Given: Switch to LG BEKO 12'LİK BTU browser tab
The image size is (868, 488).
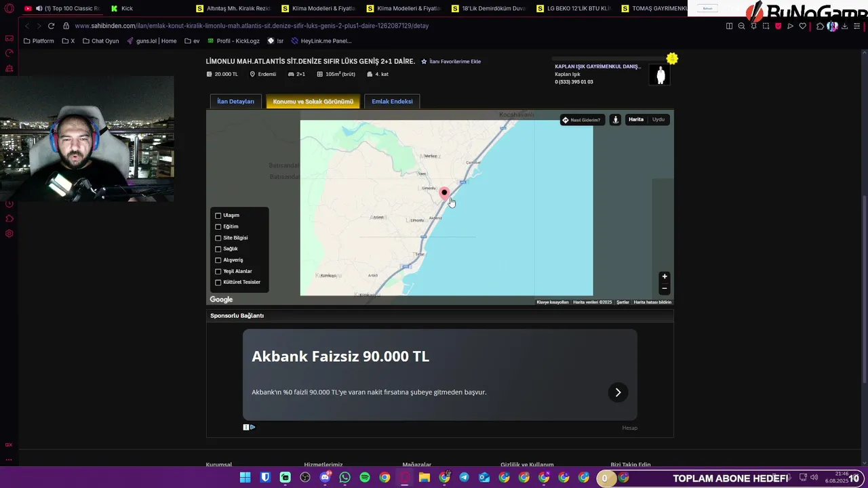Looking at the screenshot, I should click(573, 8).
